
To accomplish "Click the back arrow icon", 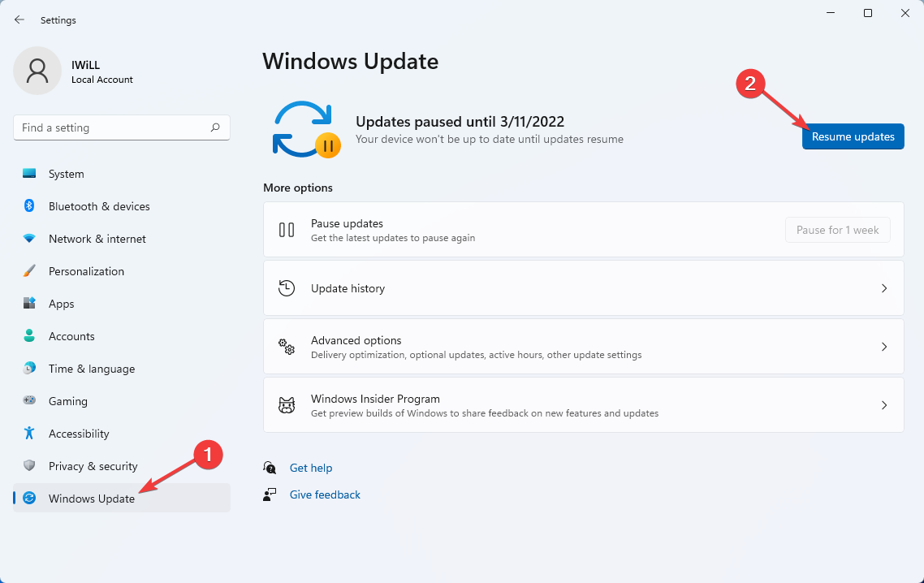I will point(19,20).
